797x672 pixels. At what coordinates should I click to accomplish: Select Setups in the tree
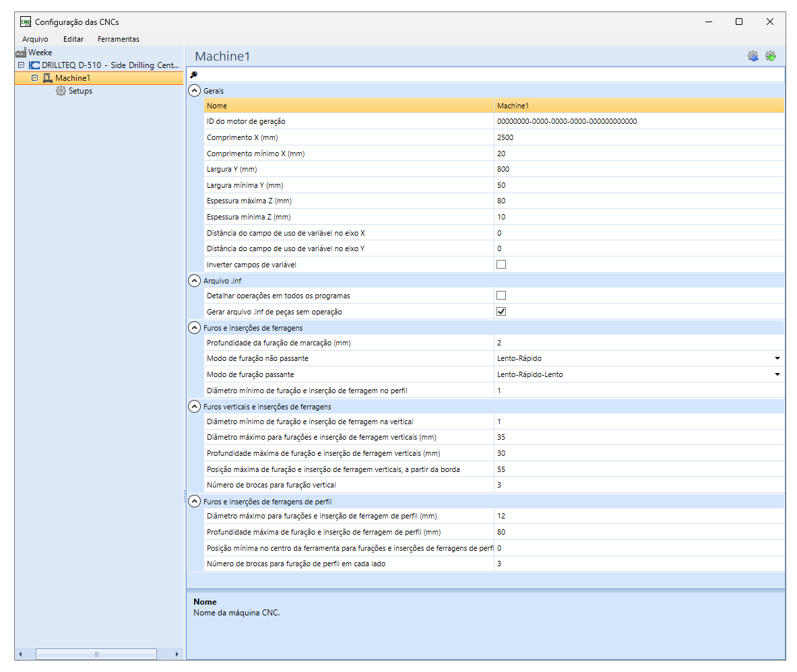click(80, 91)
